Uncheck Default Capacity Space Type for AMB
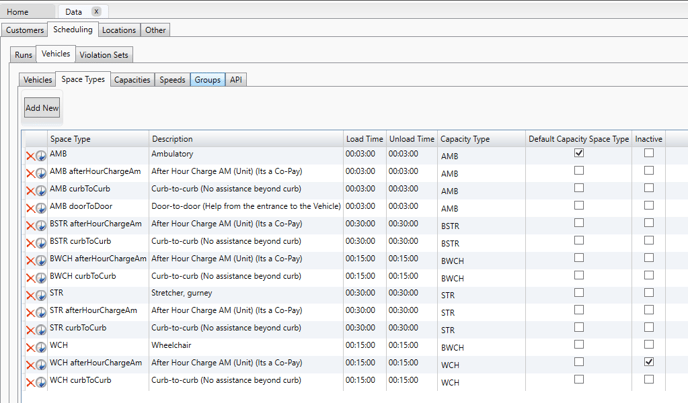Viewport: 688px width, 403px height. coord(579,153)
